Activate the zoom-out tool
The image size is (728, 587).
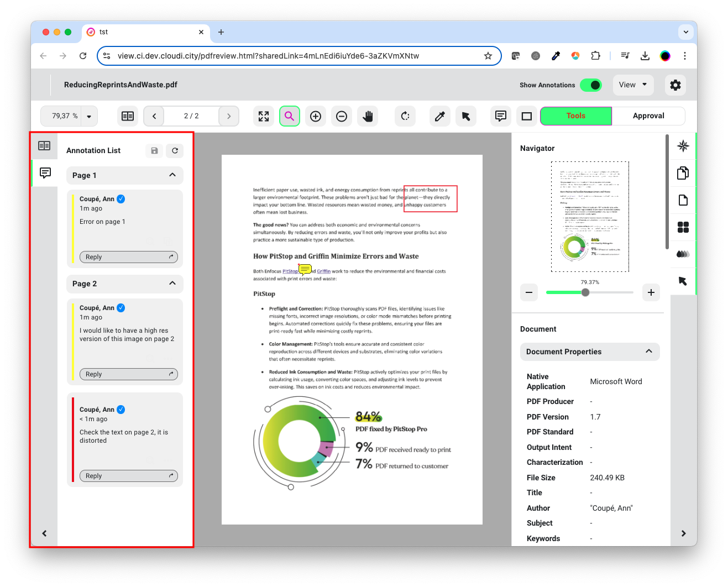point(341,116)
